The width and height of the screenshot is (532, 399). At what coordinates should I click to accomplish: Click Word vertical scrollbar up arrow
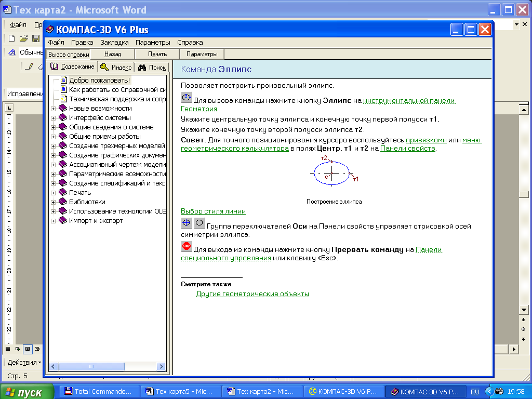click(x=524, y=109)
